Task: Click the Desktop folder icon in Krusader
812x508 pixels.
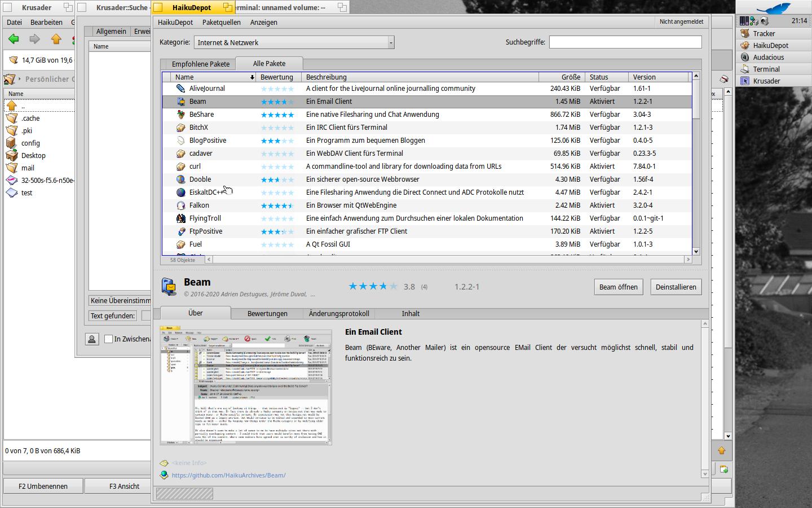Action: click(12, 156)
